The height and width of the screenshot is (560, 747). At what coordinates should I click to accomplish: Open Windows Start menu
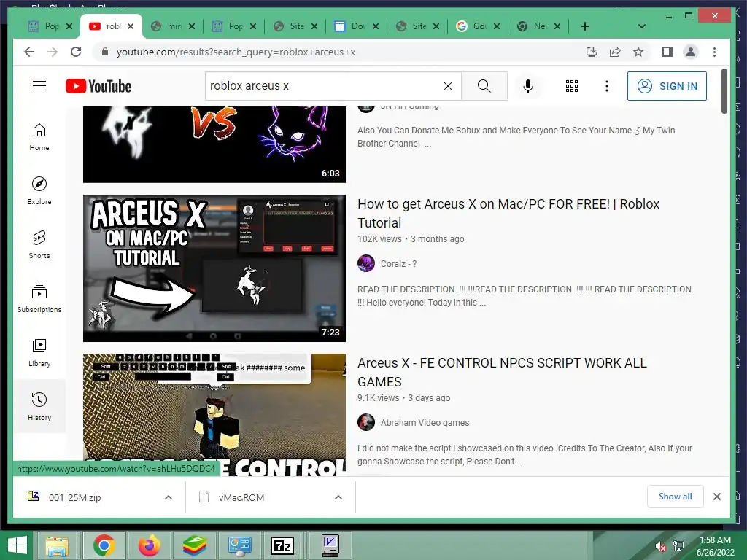18,545
